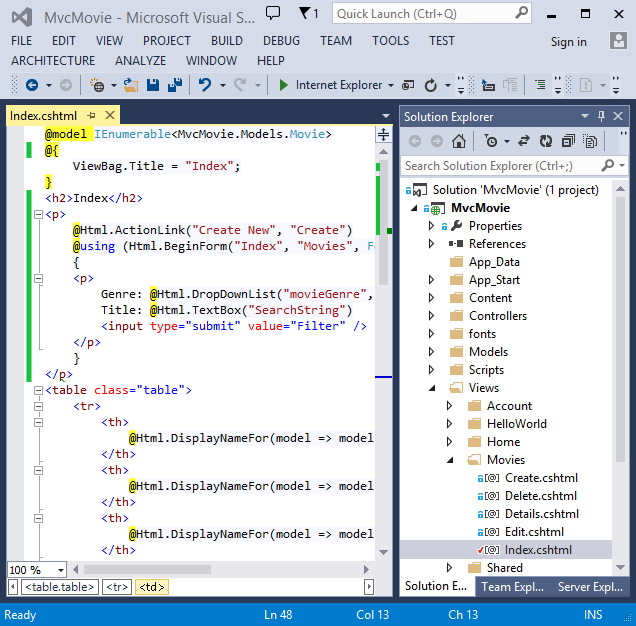The height and width of the screenshot is (626, 636).
Task: Click the Open File toolbar icon
Action: [x=131, y=85]
